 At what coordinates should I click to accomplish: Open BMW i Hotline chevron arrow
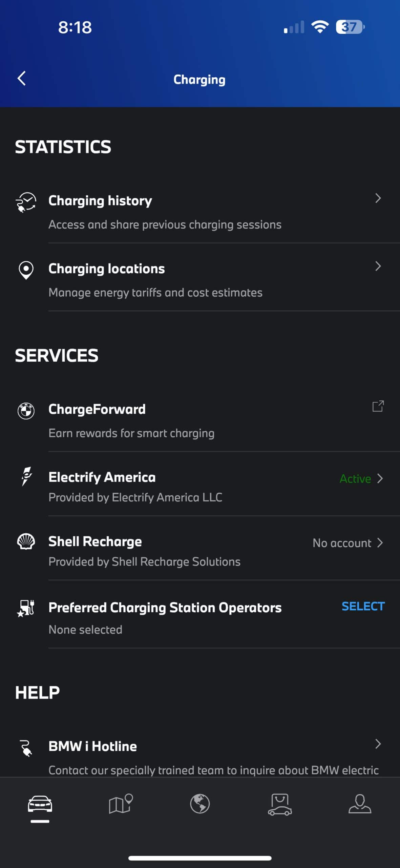tap(378, 744)
